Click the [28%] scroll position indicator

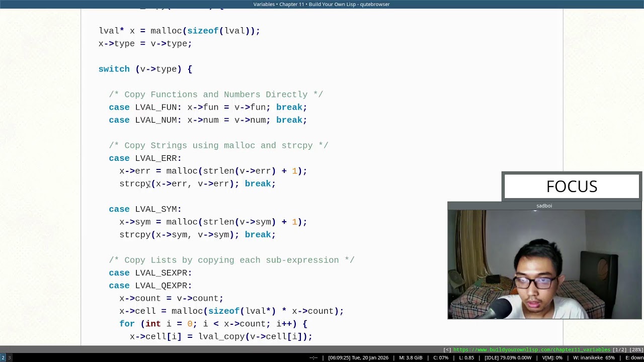click(x=636, y=350)
